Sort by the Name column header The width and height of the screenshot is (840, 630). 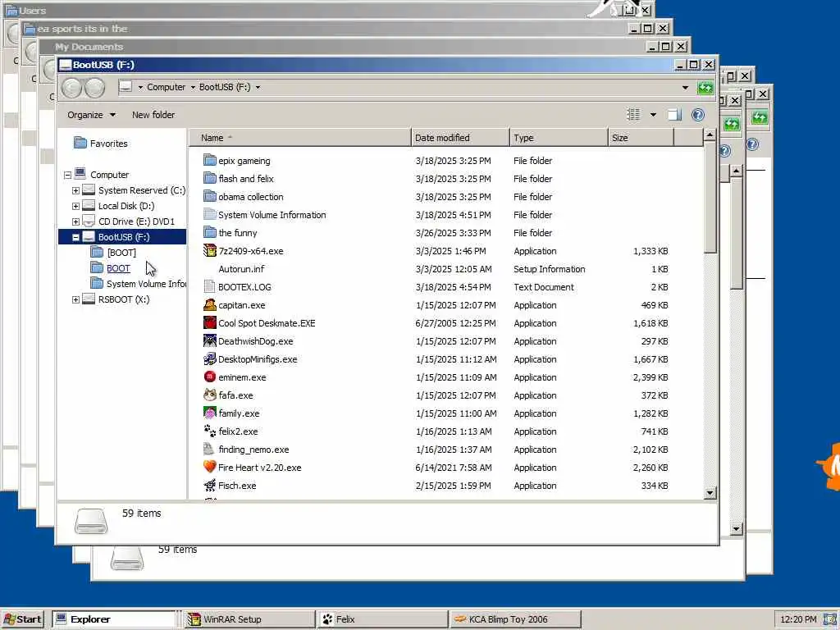[299, 138]
